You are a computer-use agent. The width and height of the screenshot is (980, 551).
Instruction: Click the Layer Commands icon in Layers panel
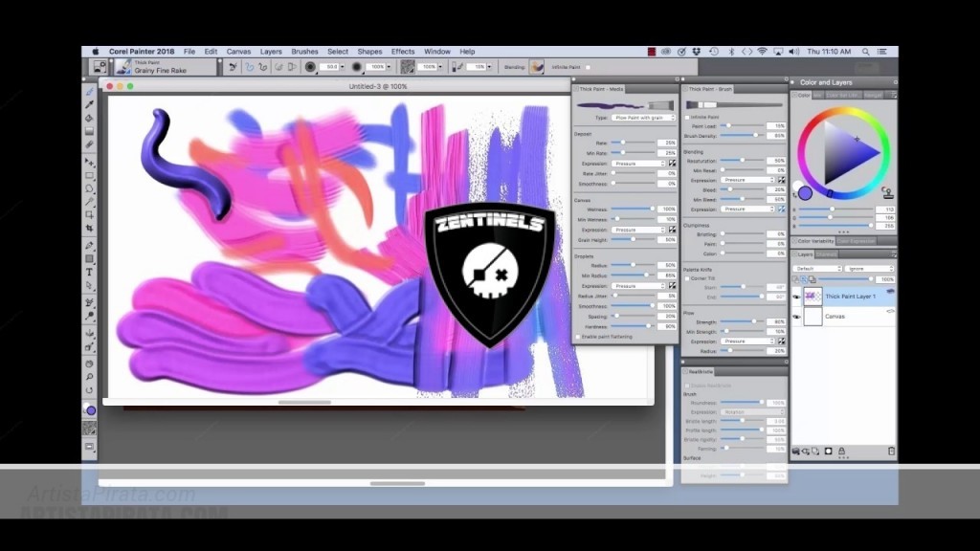(795, 452)
